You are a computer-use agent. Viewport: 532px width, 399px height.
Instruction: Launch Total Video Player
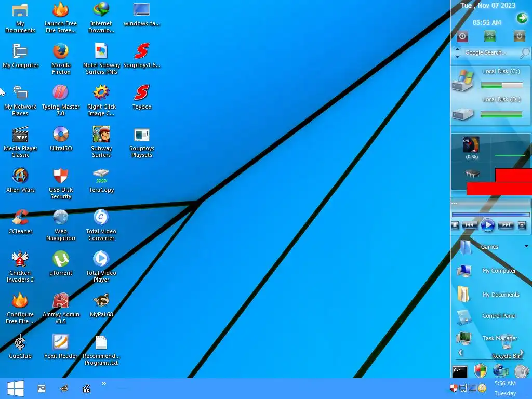[101, 267]
